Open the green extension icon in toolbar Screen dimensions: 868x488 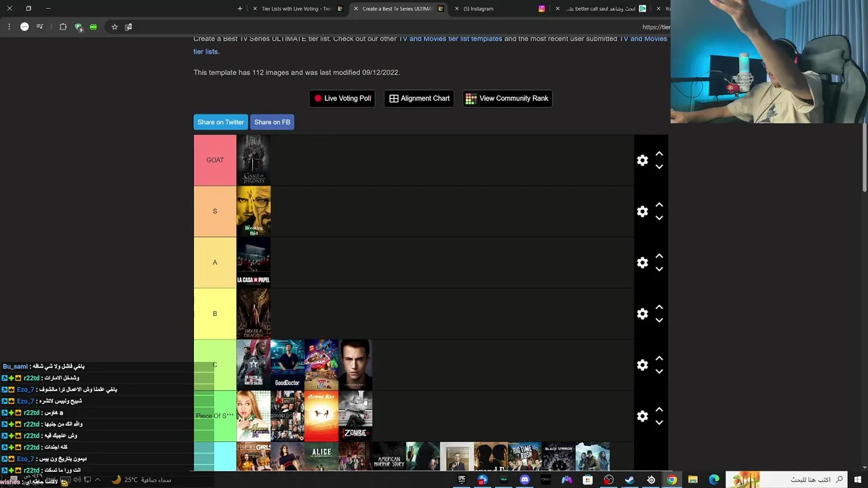click(93, 27)
